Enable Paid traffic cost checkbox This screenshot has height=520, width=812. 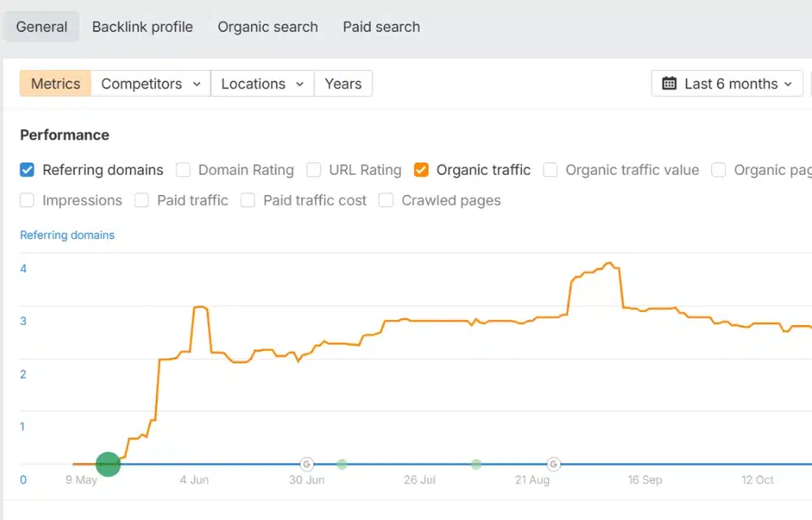(248, 201)
